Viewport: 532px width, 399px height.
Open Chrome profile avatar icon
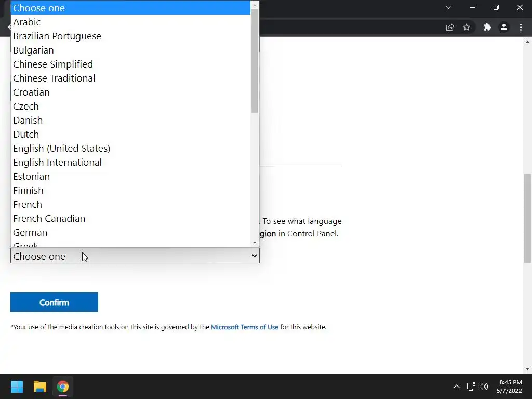click(x=504, y=27)
